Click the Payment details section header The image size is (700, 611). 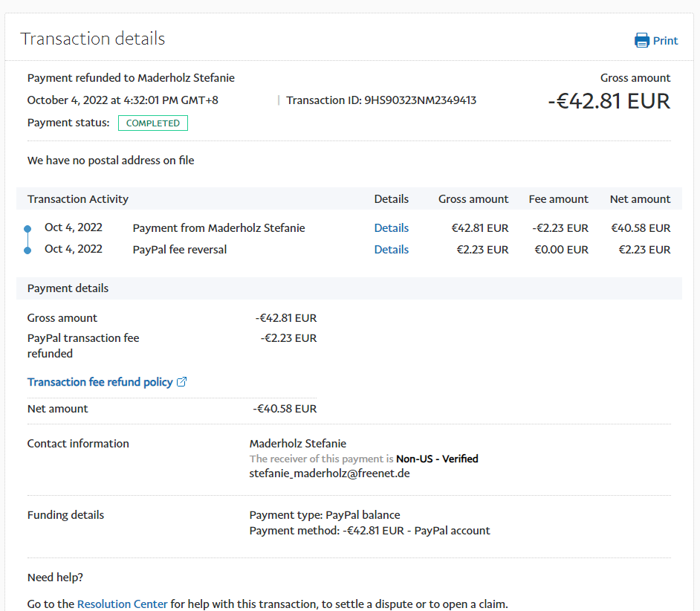(68, 288)
